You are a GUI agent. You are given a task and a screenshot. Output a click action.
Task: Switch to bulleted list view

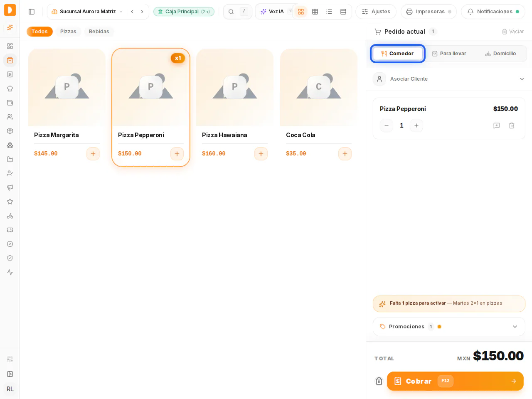point(329,12)
